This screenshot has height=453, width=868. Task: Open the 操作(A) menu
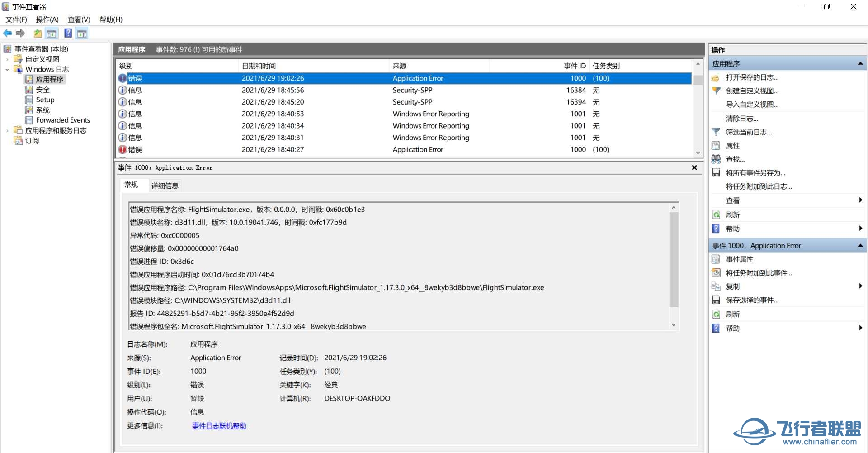(47, 19)
